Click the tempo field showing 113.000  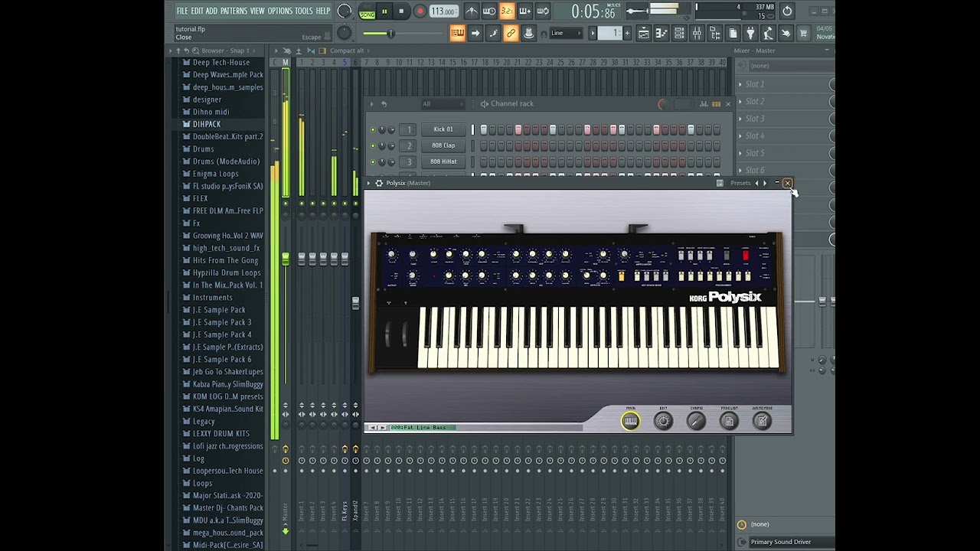[443, 11]
